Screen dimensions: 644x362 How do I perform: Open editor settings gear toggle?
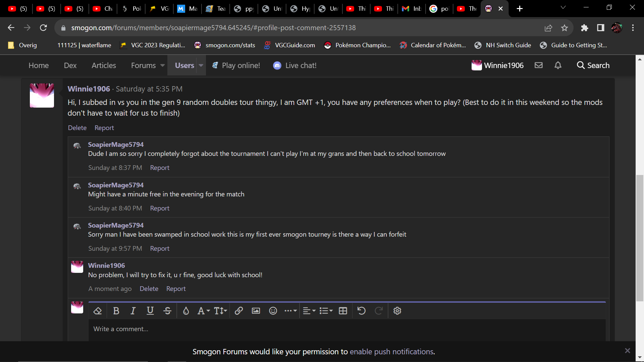pos(397,311)
